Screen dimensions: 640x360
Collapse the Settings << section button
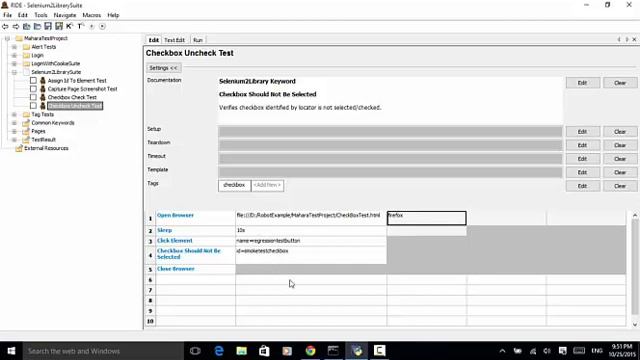pos(163,68)
